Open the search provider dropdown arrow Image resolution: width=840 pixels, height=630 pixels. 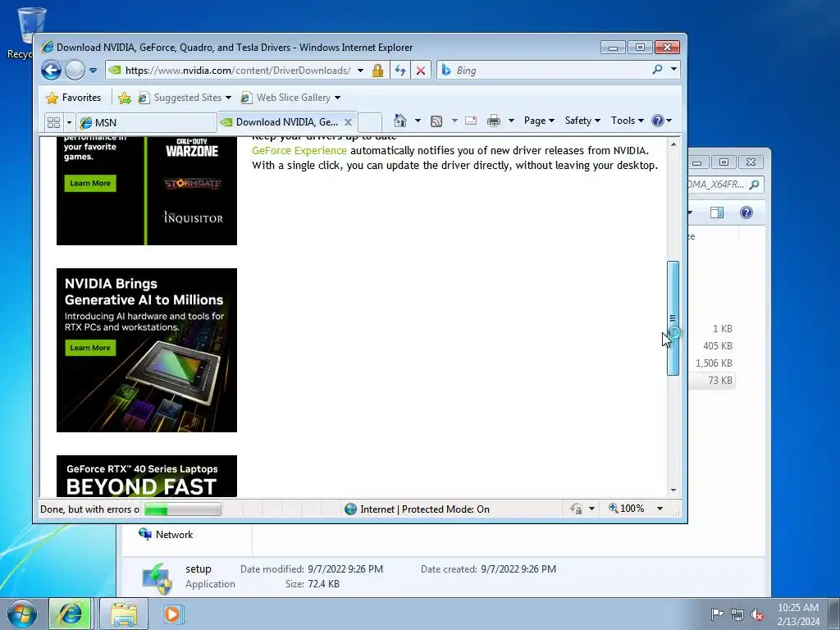pyautogui.click(x=673, y=70)
